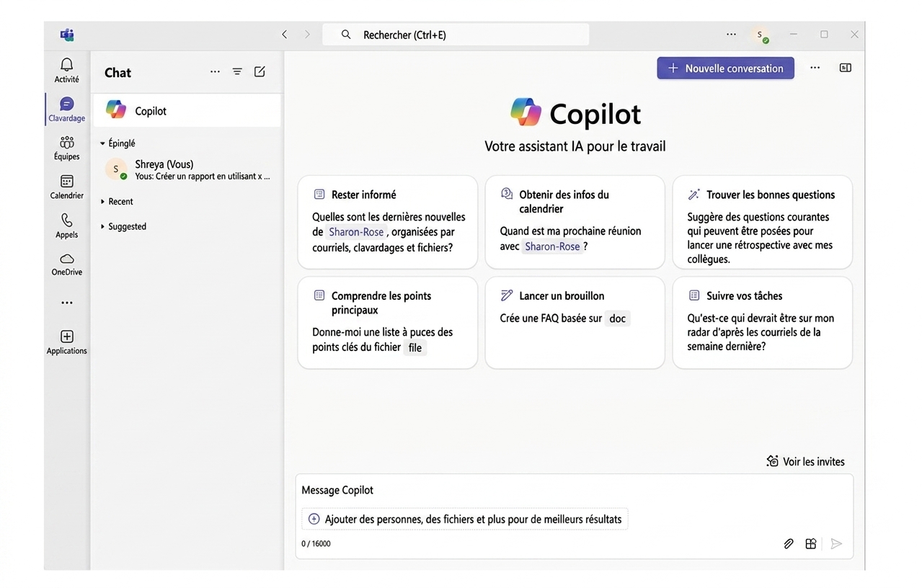The image size is (922, 588).
Task: Click the plus icon in Ajouter des personnes
Action: [x=314, y=519]
